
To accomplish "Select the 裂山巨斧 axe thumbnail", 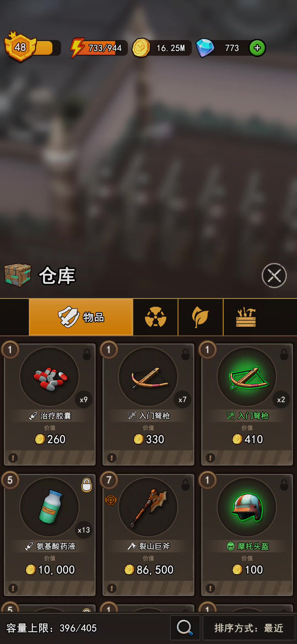I will tap(148, 507).
